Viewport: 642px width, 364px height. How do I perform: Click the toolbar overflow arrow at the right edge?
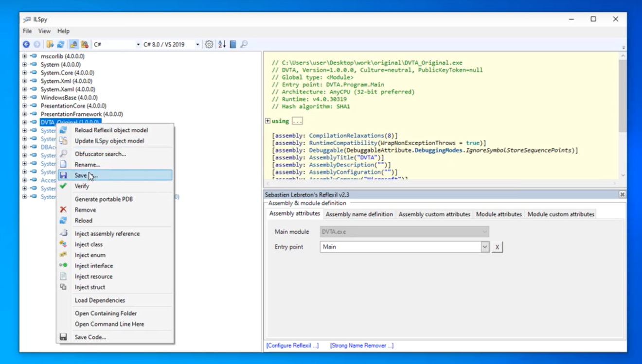(x=624, y=48)
